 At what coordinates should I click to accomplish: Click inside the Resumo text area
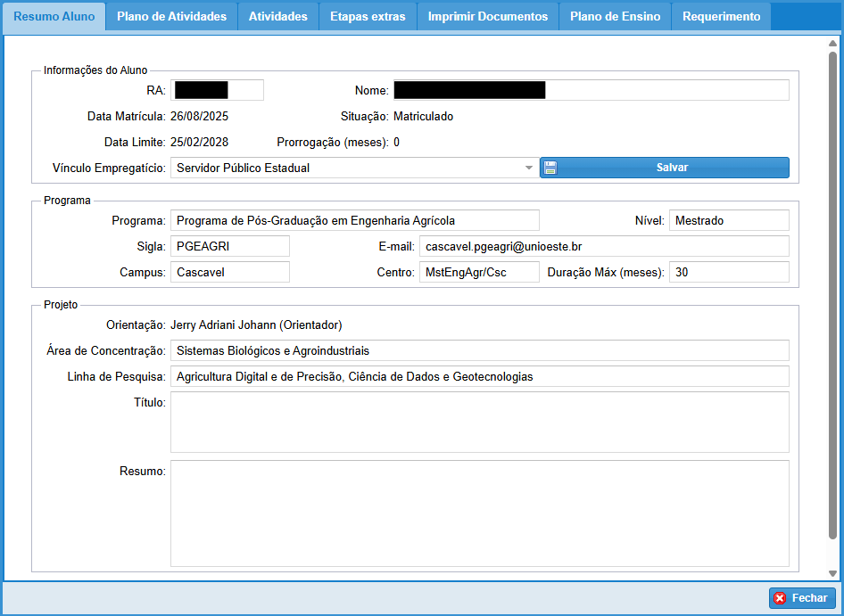click(479, 513)
